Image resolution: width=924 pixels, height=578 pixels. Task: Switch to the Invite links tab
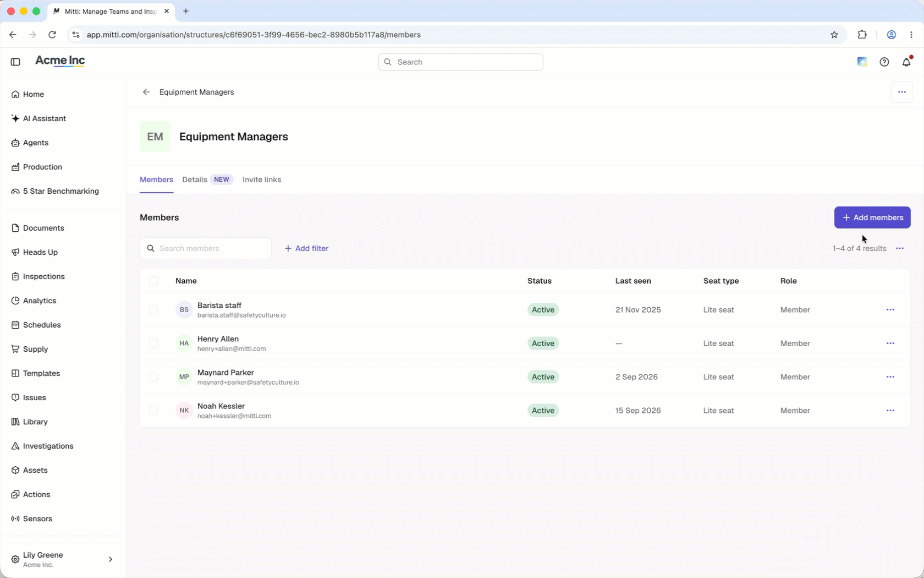click(x=262, y=180)
